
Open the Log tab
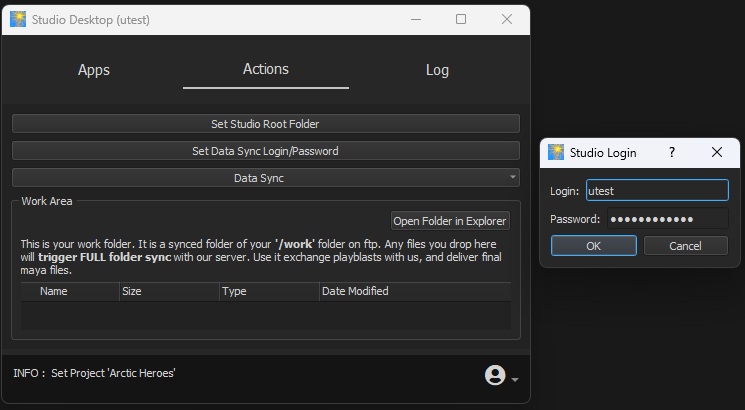(437, 70)
